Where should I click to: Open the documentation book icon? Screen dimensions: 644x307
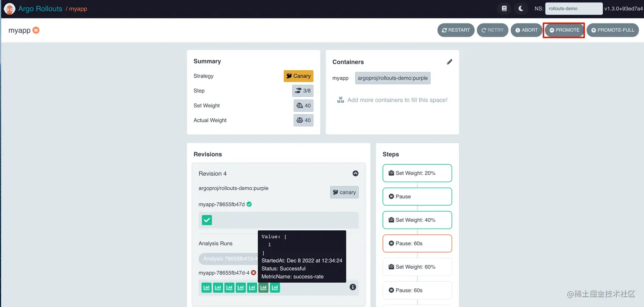coord(504,9)
